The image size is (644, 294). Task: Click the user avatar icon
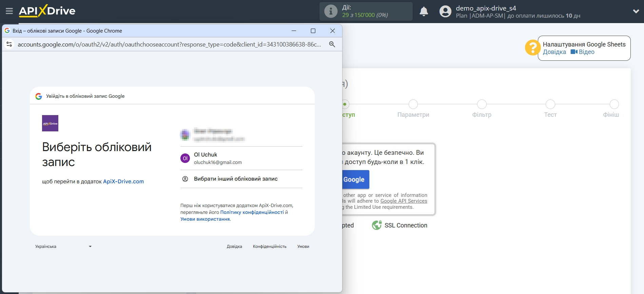(x=445, y=12)
